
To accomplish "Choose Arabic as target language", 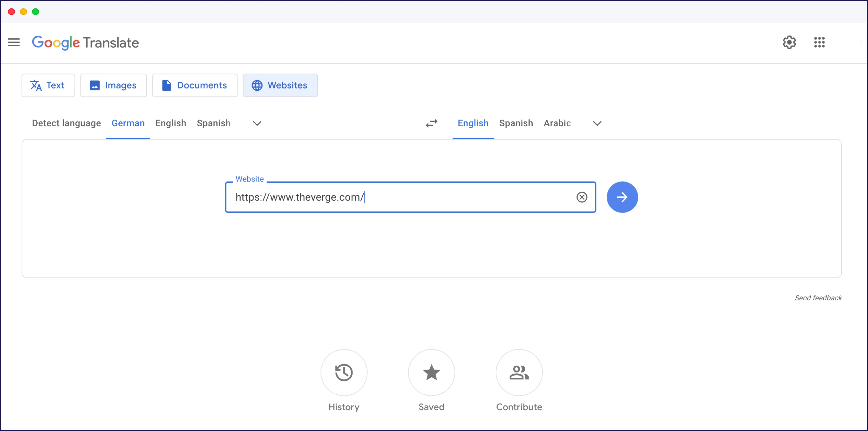I will point(557,123).
